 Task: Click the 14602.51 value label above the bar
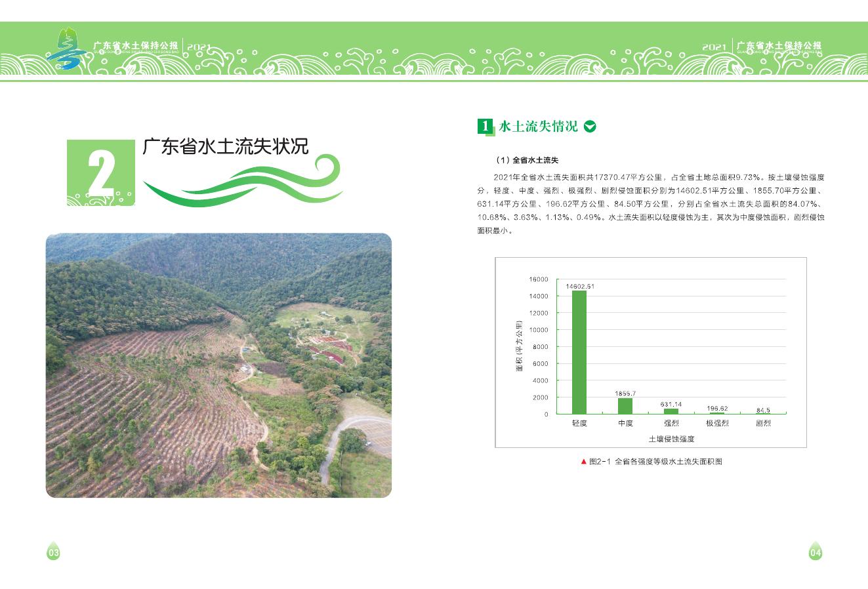tap(580, 286)
